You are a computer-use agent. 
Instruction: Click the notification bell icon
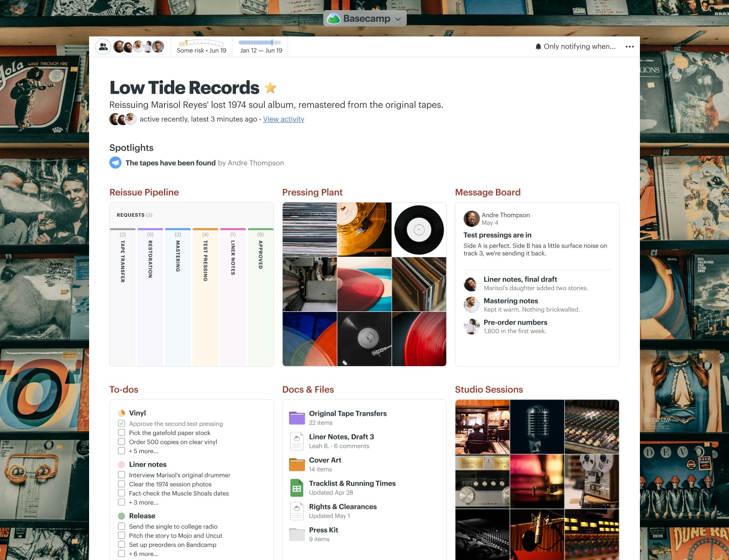coord(538,47)
